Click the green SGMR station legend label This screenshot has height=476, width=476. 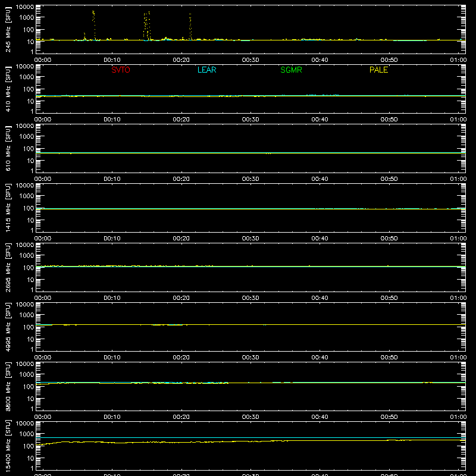(291, 70)
